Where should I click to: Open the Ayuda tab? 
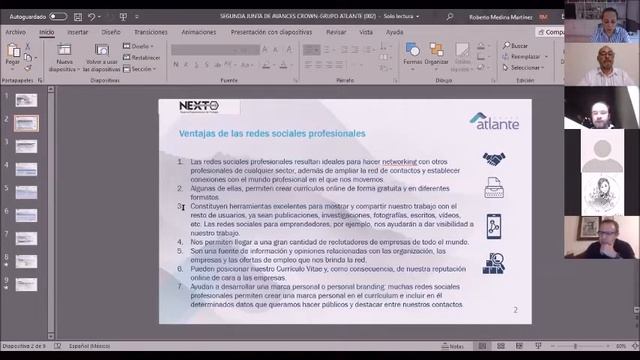click(394, 32)
